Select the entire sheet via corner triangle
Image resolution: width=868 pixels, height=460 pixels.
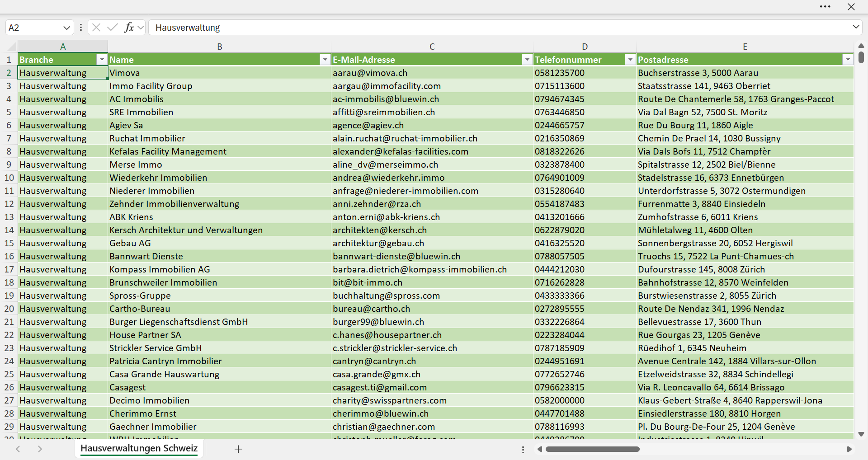pos(12,46)
